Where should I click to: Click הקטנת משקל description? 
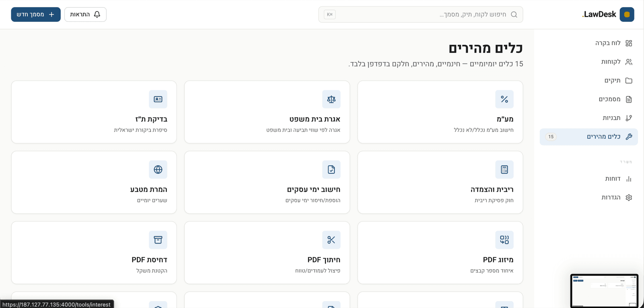152,271
